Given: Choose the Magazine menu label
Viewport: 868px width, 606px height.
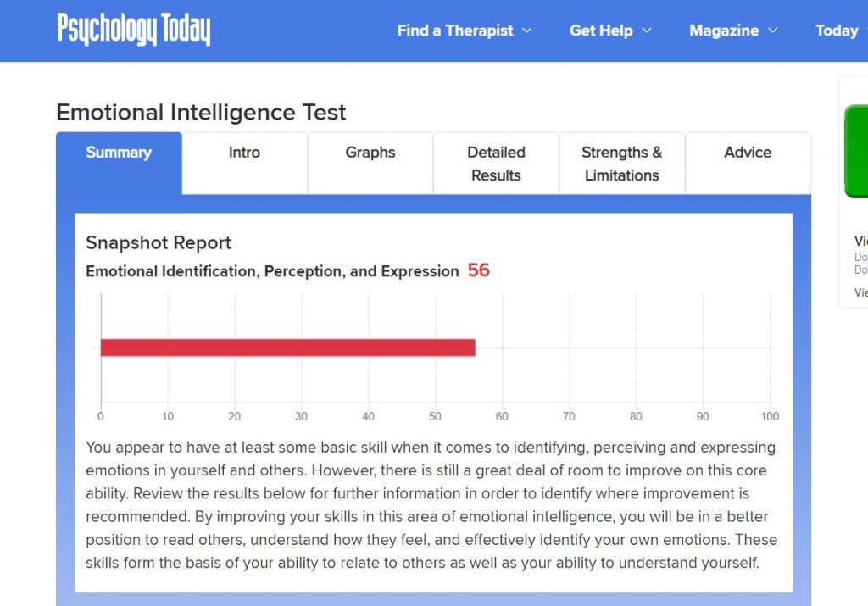Looking at the screenshot, I should tap(724, 31).
